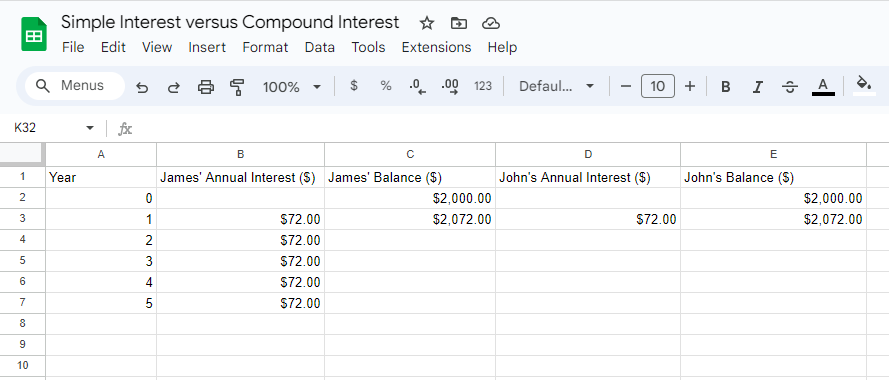Decrease font size minus button
Screen dimensions: 889x380
click(x=626, y=86)
